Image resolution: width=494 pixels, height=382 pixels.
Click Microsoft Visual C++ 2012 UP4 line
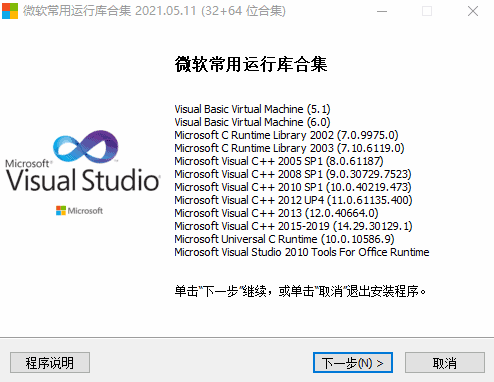pos(293,200)
